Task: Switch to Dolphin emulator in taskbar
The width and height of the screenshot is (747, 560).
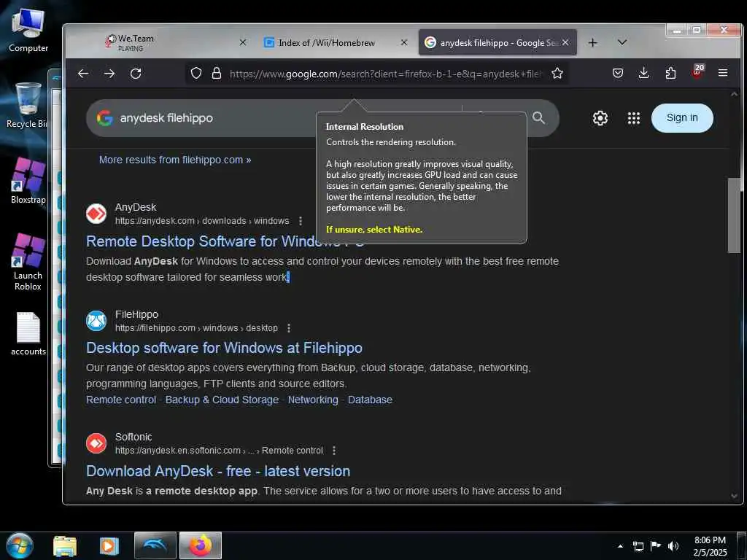Action: coord(155,545)
